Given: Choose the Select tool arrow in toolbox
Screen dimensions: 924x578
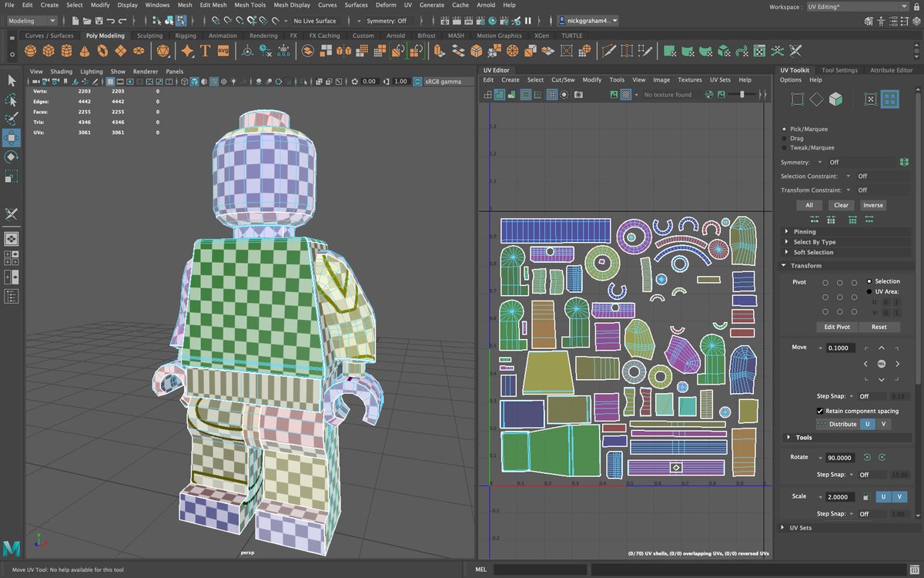Looking at the screenshot, I should (x=12, y=80).
